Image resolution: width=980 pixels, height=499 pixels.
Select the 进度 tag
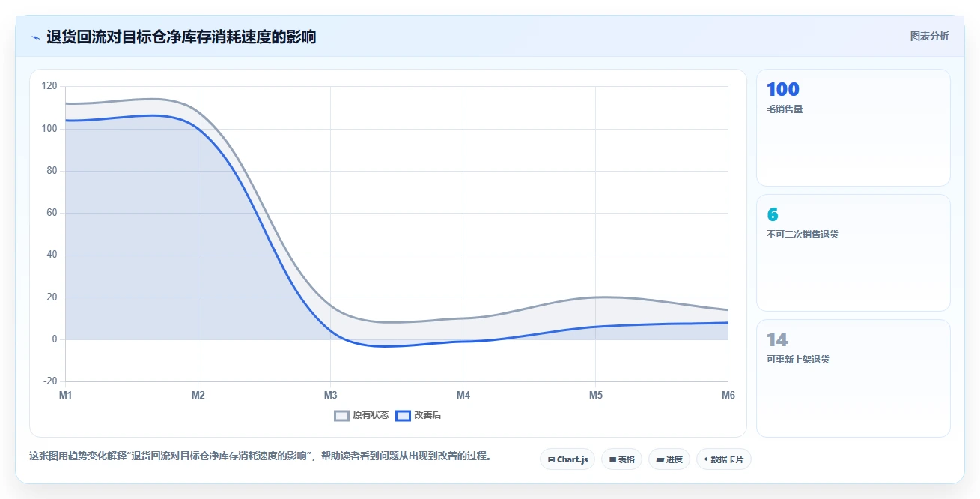[x=669, y=459]
